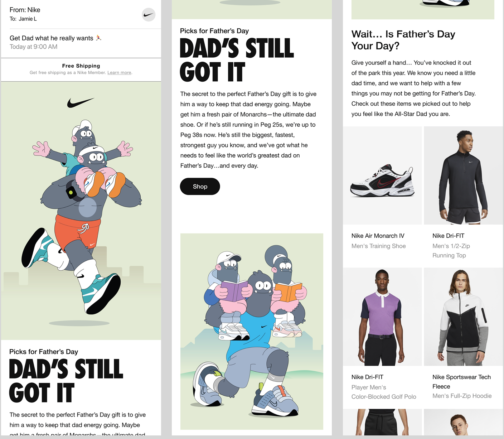Click 'Get Dad what he really wants' subject

tap(51, 38)
